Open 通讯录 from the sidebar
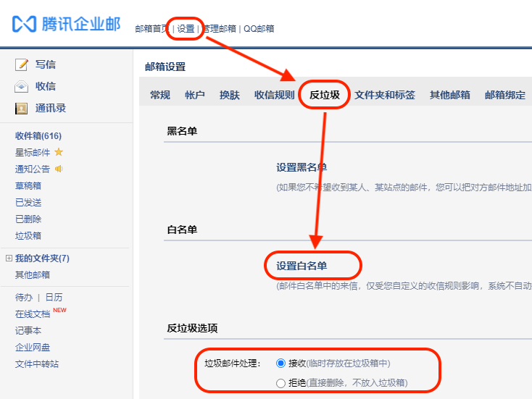Screen dimensions: 532x399 [x=51, y=109]
